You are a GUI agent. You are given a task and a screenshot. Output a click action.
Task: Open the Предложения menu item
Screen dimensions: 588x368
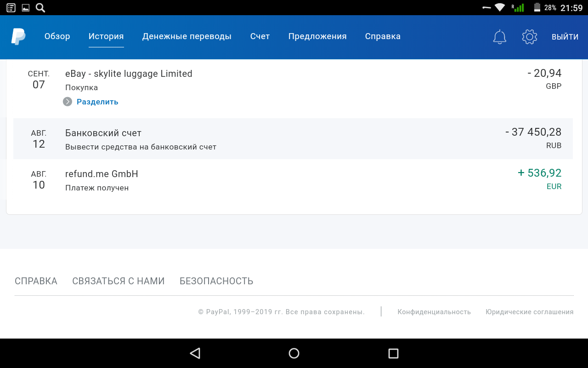317,36
